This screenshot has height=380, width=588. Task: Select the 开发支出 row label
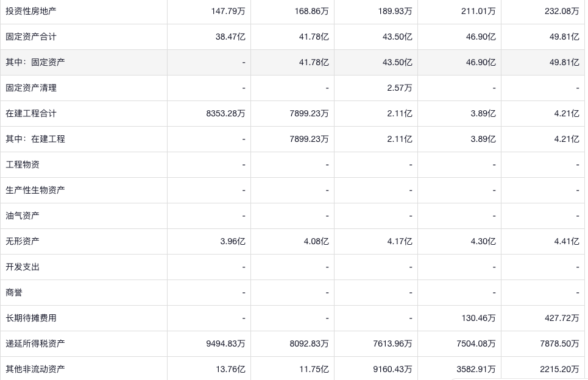pos(23,267)
